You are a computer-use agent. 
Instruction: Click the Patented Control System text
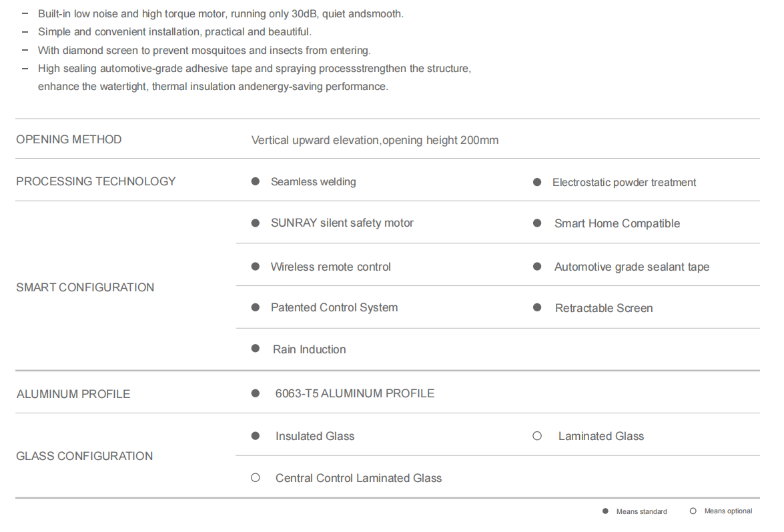334,308
